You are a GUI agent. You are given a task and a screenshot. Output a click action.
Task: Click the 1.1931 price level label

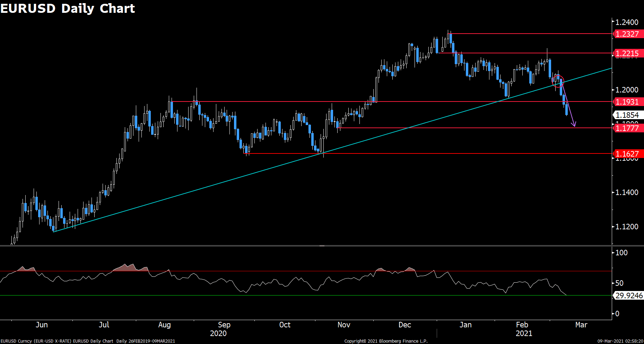pos(628,102)
